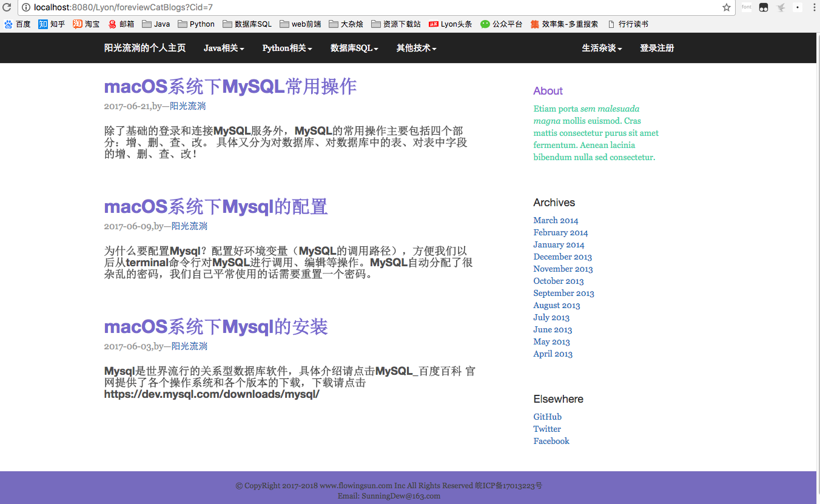Open the 邮箱 bookmark
The width and height of the screenshot is (820, 504).
121,24
